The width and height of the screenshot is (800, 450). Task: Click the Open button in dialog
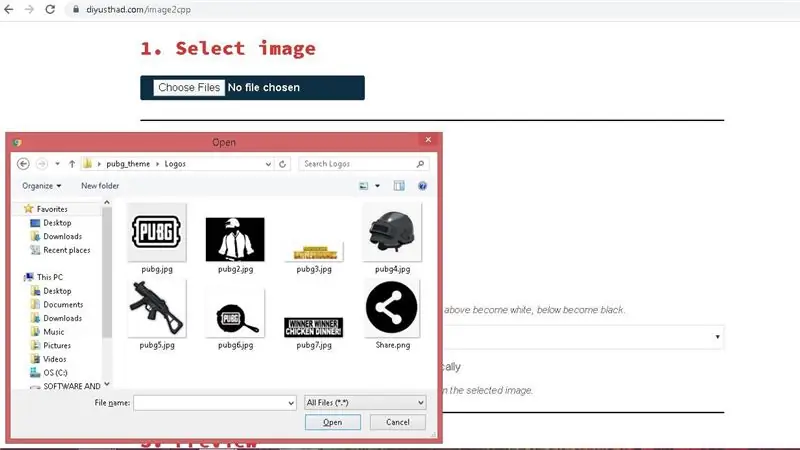coord(333,422)
